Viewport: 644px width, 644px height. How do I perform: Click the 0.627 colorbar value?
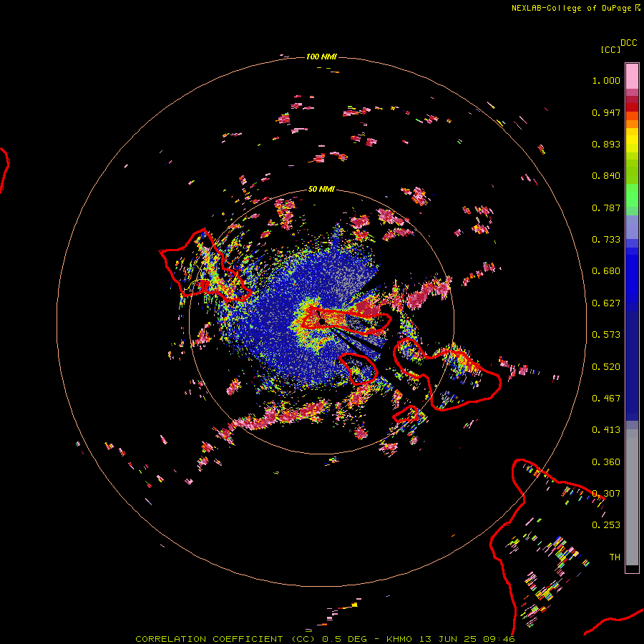pos(606,303)
